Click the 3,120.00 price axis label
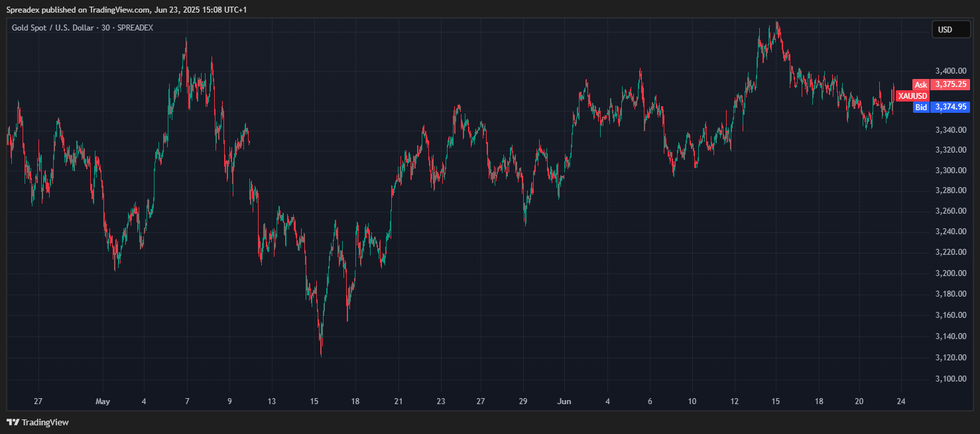This screenshot has height=434, width=980. (949, 358)
